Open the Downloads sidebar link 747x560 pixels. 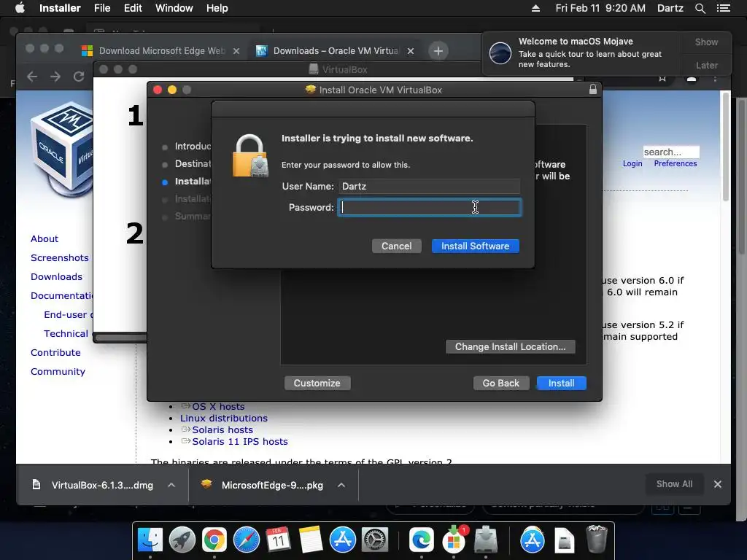pyautogui.click(x=56, y=276)
